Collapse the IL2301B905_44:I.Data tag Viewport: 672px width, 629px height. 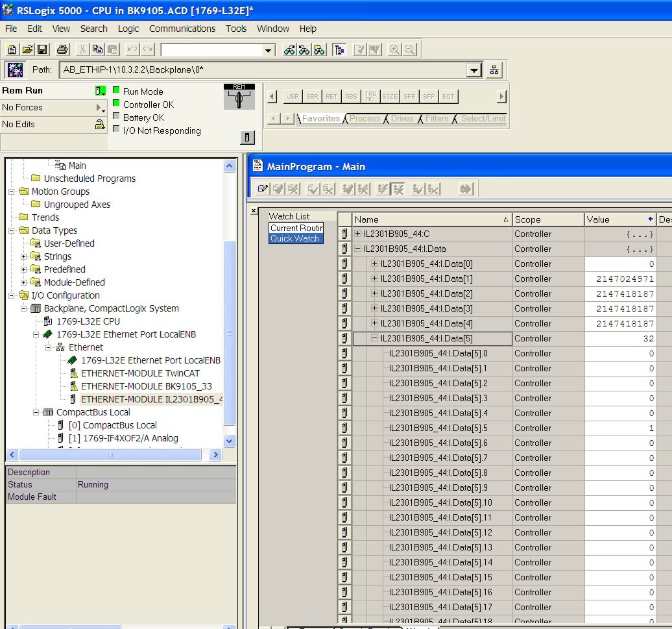coord(358,249)
